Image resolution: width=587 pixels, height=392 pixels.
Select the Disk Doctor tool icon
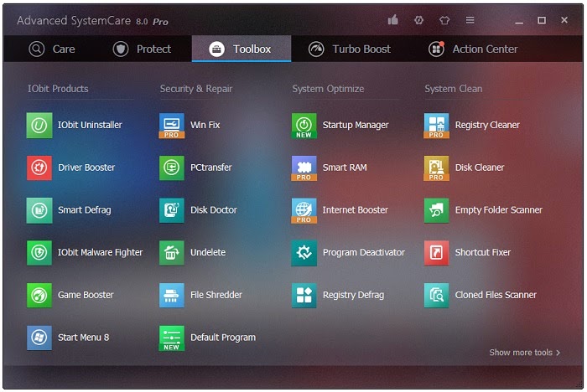point(172,210)
